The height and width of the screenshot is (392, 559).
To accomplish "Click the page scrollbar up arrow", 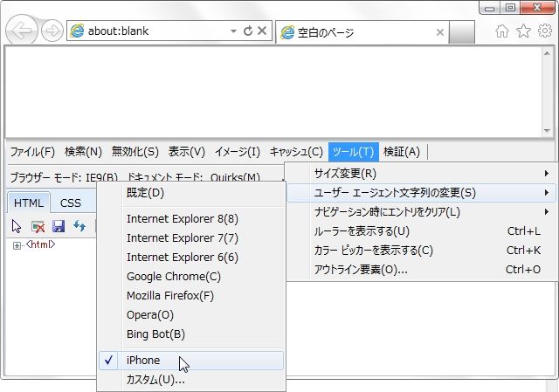I will [547, 53].
